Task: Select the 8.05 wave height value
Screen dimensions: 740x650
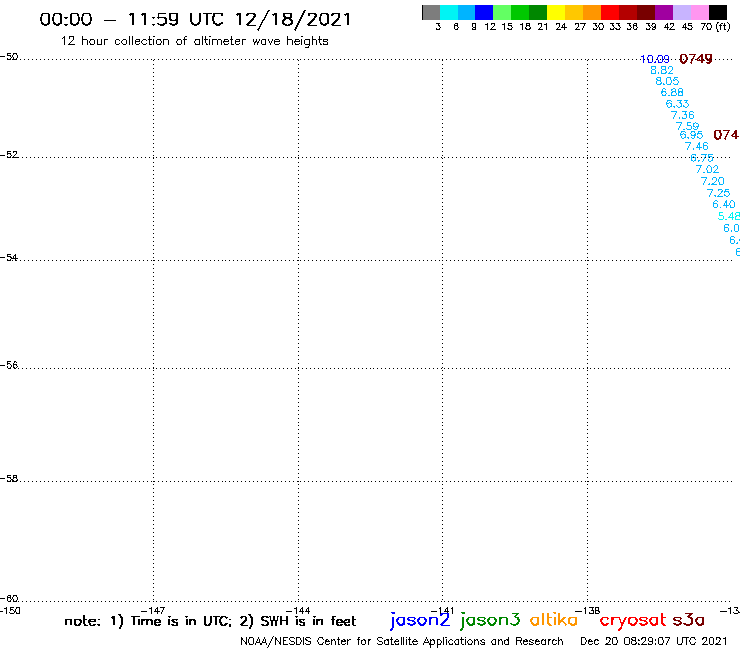Action: (x=667, y=81)
